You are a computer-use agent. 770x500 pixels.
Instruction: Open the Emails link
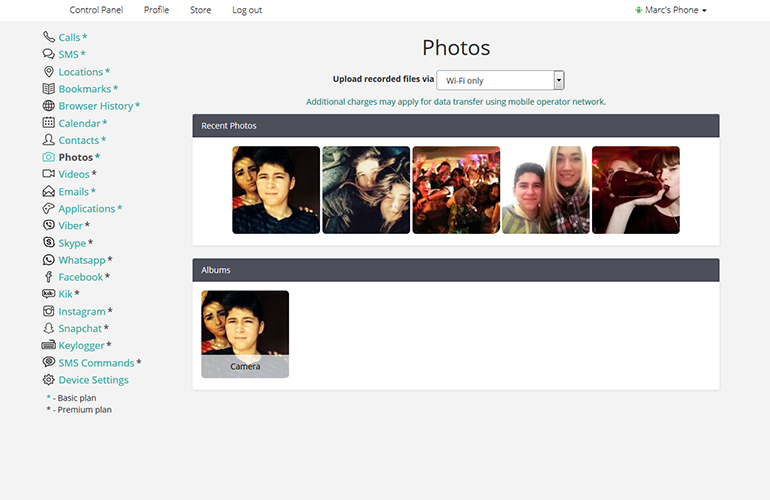[x=74, y=192]
